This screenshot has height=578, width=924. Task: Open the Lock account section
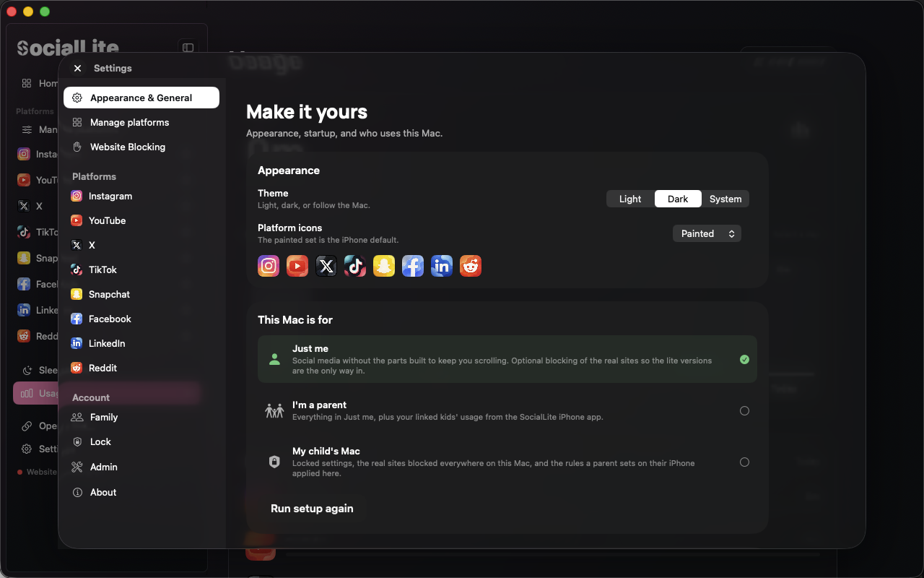(x=141, y=441)
